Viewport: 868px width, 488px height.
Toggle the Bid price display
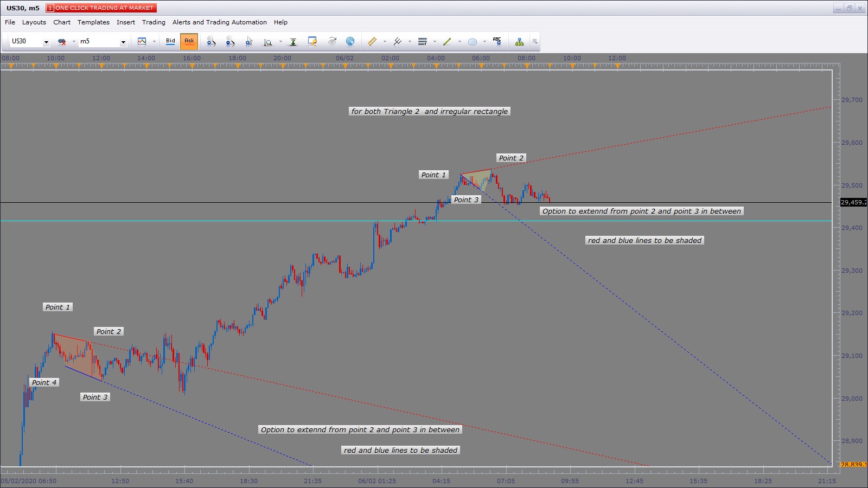click(x=170, y=41)
